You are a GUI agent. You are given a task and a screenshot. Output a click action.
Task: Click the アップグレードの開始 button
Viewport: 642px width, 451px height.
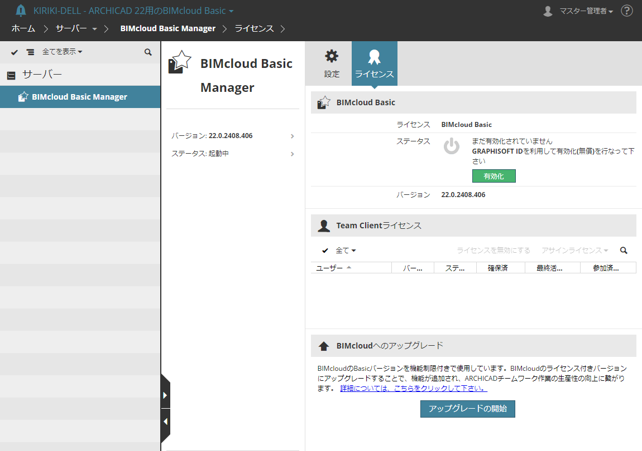tap(468, 408)
